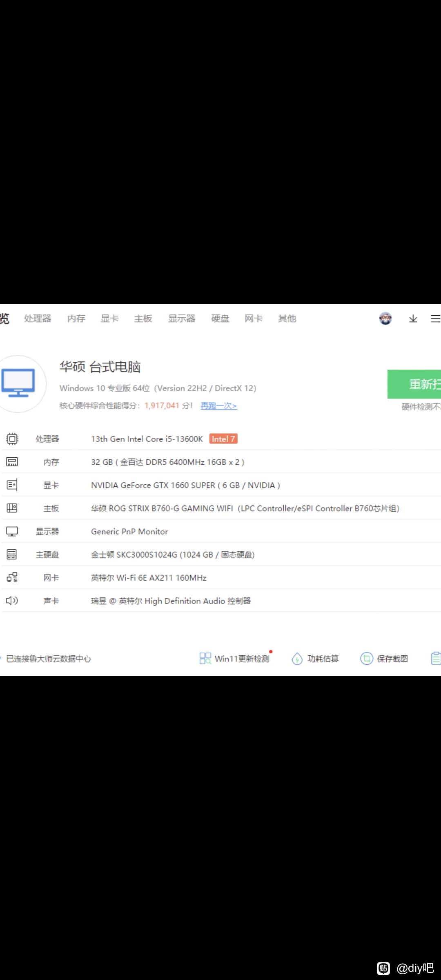Open the 处理器 tab
The image size is (441, 980).
(x=38, y=318)
